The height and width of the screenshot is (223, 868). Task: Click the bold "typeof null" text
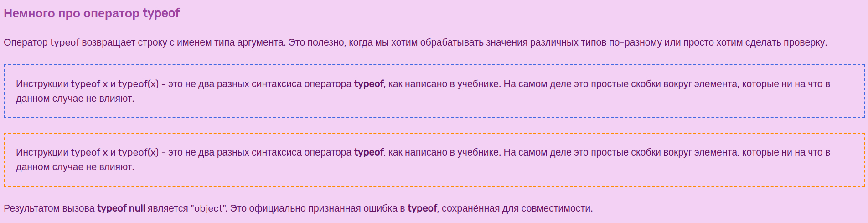pos(121,208)
